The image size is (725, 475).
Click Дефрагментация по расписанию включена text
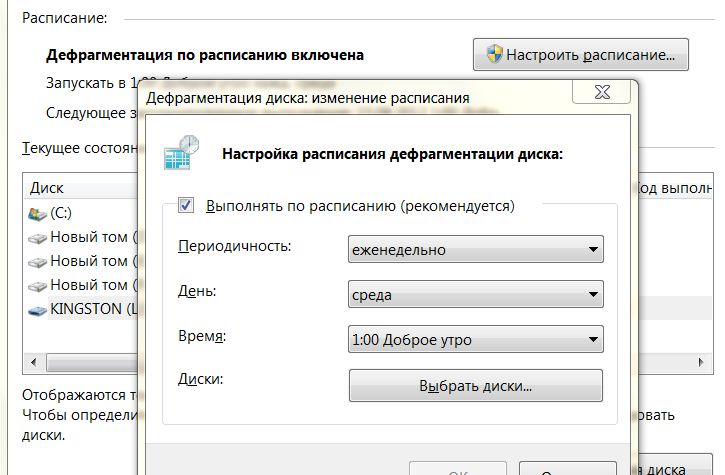[205, 55]
